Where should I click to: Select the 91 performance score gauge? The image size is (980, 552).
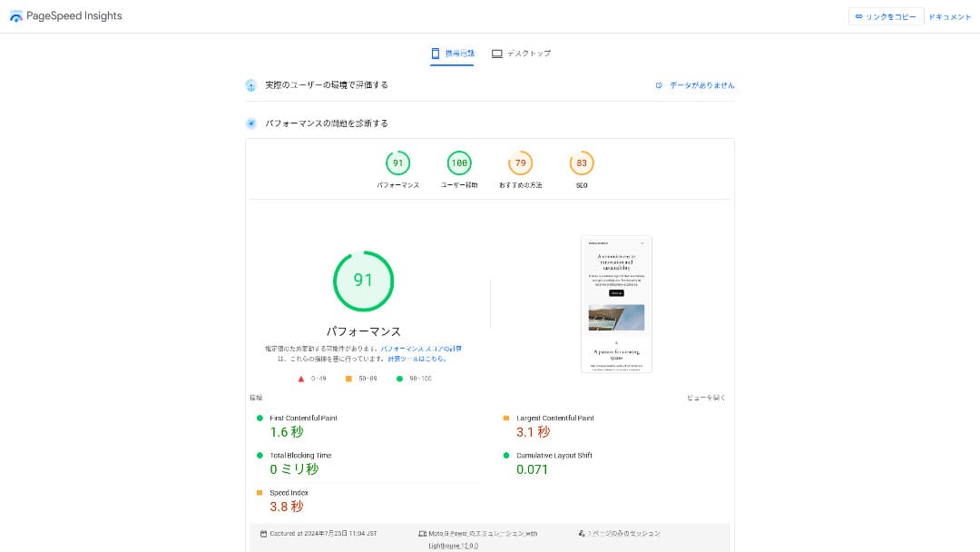(x=397, y=163)
